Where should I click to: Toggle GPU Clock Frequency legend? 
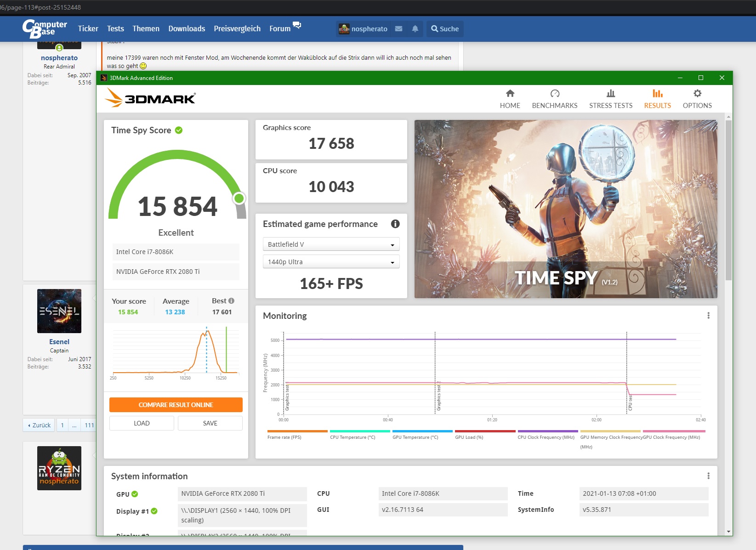(x=674, y=435)
